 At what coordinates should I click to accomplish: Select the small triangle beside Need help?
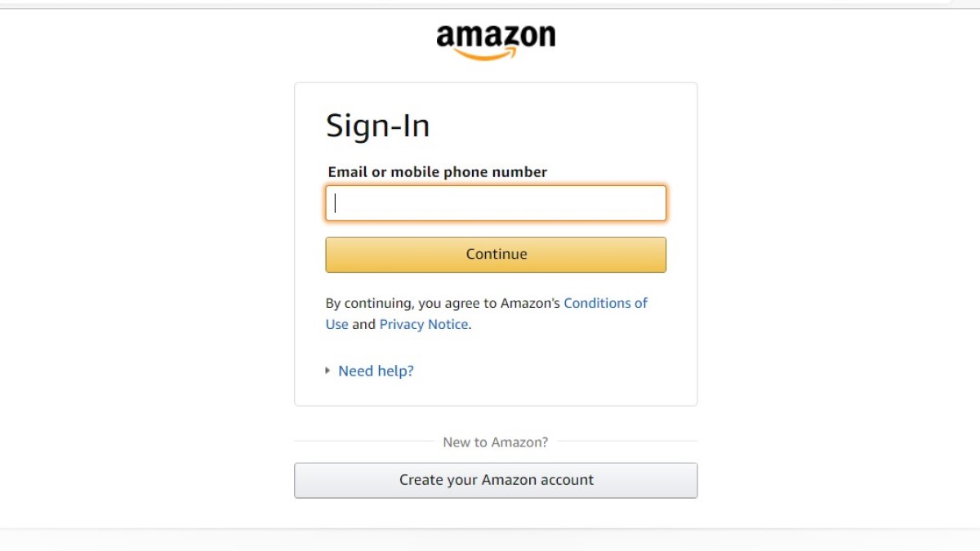point(327,371)
